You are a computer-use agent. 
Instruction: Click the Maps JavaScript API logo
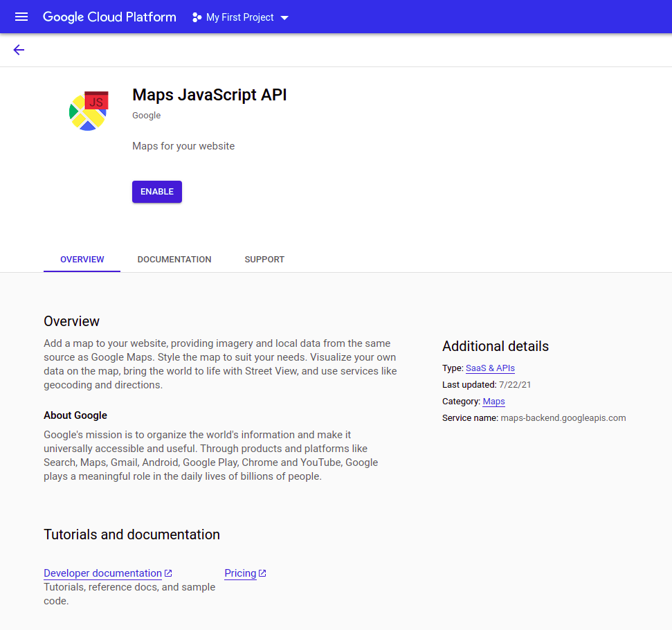(89, 111)
